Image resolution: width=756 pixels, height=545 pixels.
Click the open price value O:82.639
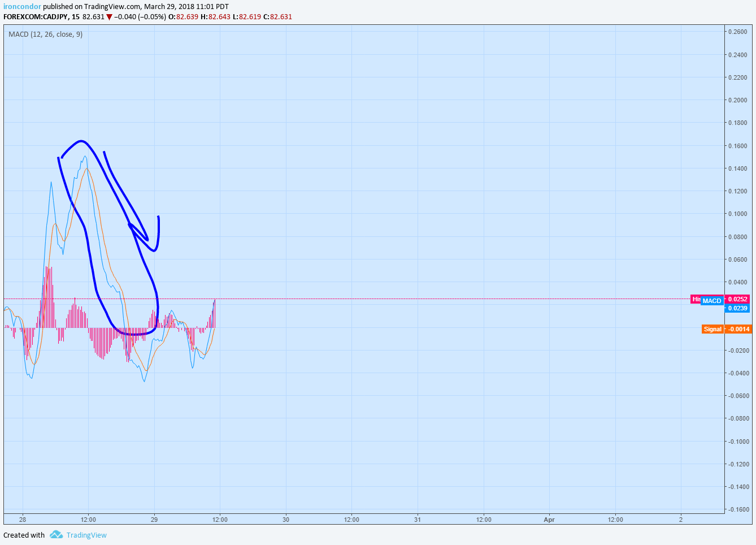(183, 16)
